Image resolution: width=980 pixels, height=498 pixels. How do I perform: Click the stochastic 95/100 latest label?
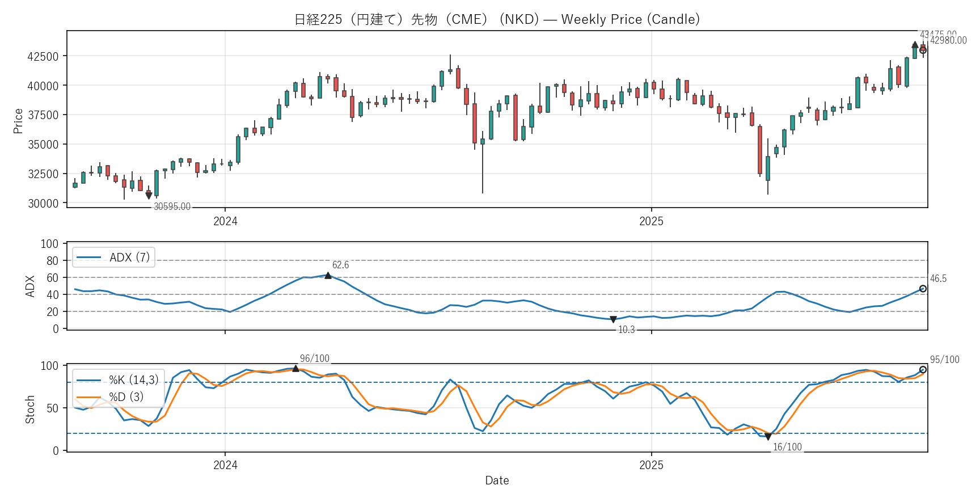pos(945,360)
